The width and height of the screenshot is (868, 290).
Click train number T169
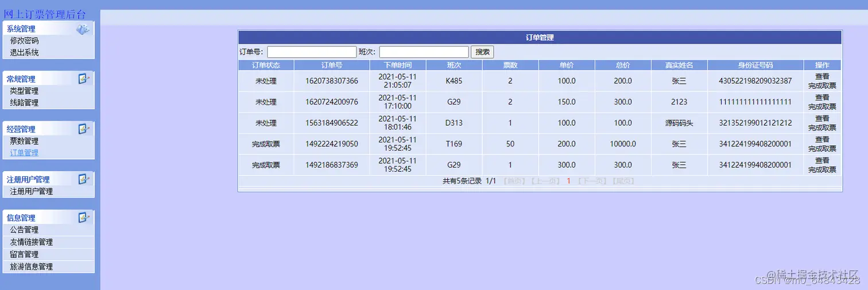[x=454, y=144]
